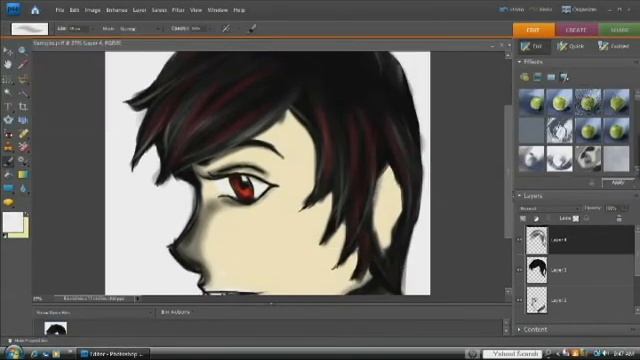The image size is (640, 360).
Task: Select the Clone Stamp tool
Action: pyautogui.click(x=8, y=147)
